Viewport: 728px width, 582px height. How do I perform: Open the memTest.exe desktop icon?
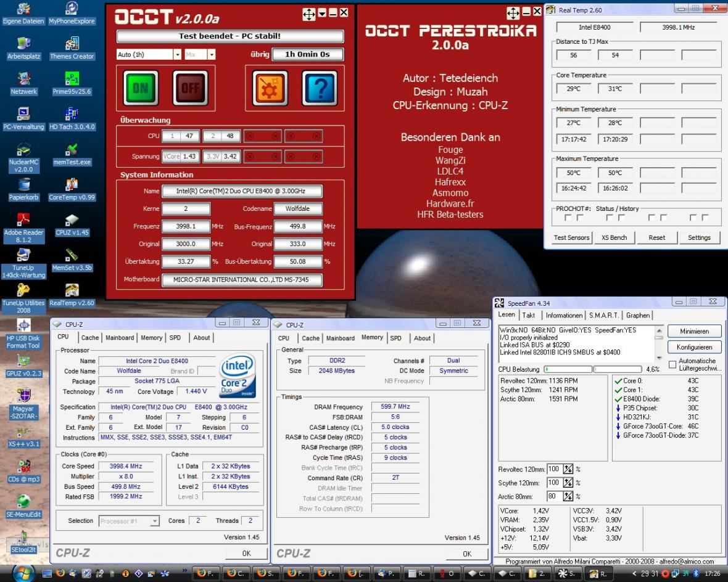click(72, 154)
